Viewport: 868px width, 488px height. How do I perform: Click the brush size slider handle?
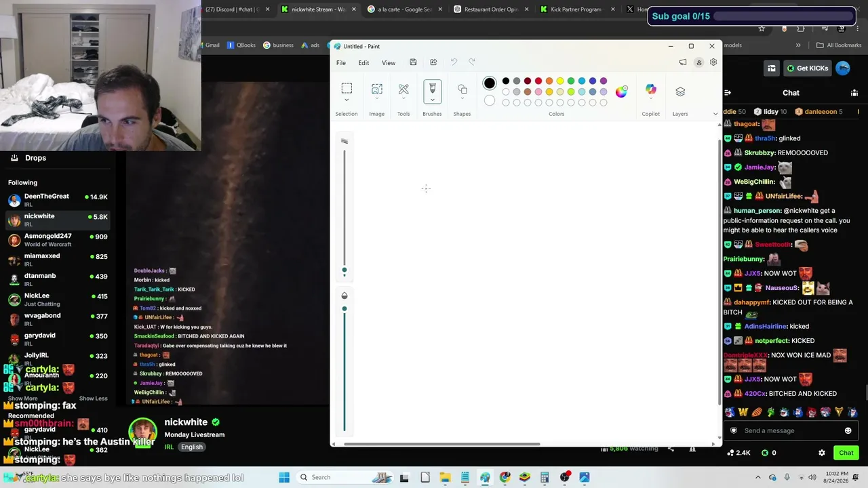(x=344, y=271)
